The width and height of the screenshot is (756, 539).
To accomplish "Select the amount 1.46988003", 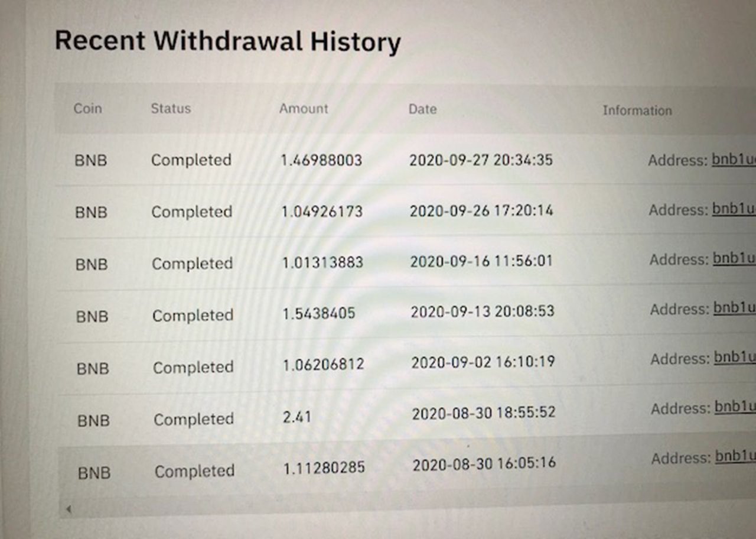I will [x=321, y=160].
